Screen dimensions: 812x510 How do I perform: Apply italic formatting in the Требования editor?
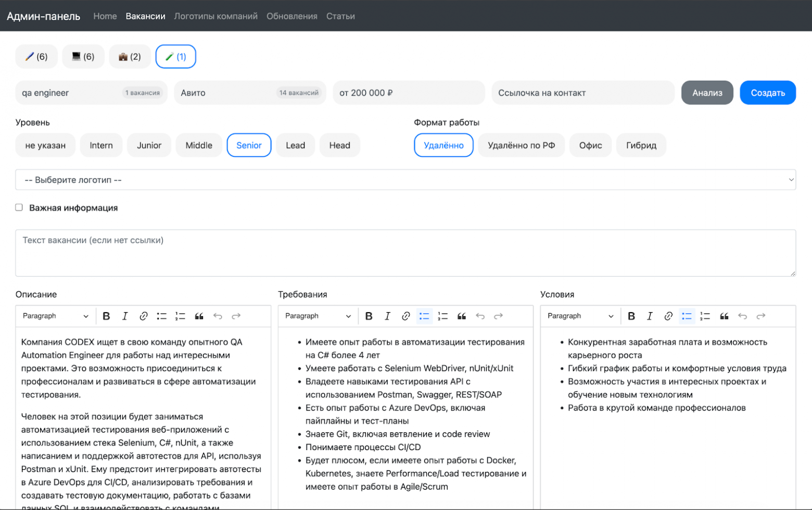387,316
